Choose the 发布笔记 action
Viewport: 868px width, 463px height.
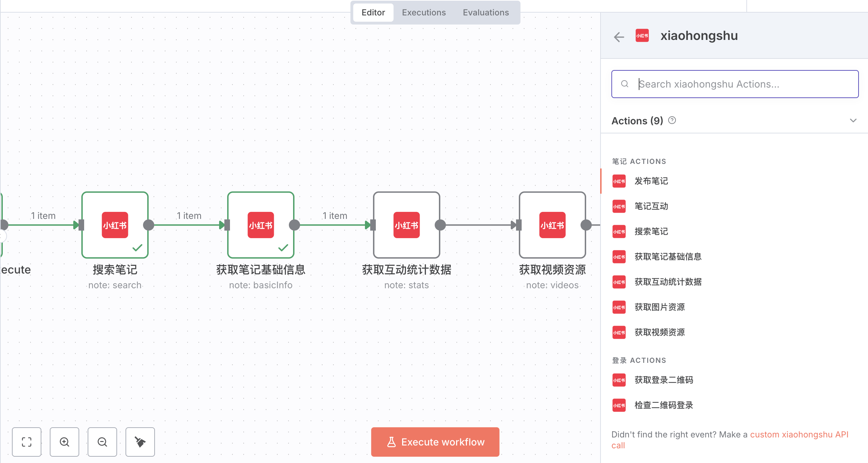[x=651, y=181]
